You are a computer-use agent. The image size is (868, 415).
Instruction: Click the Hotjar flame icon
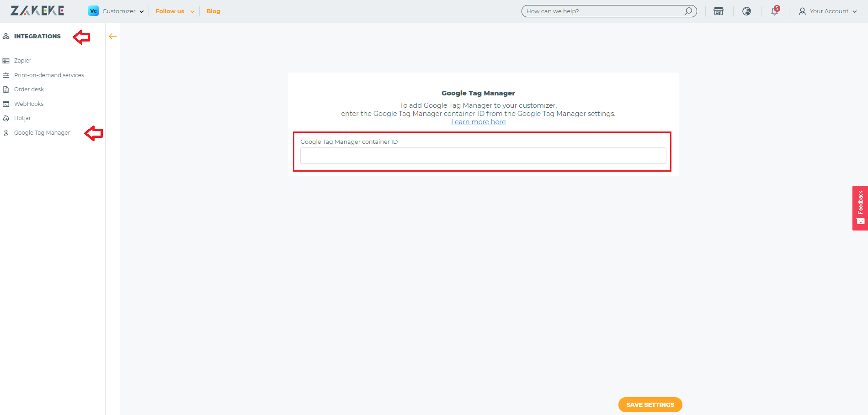[6, 118]
